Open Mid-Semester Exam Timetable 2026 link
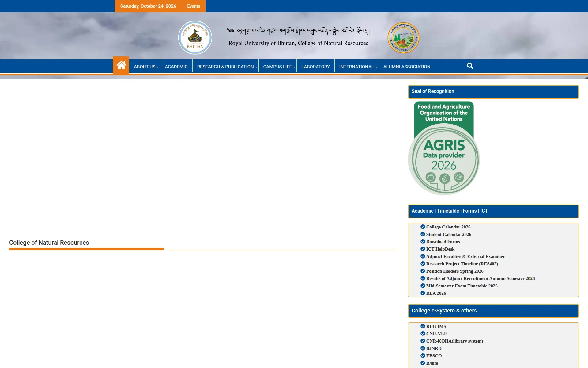This screenshot has height=368, width=588. (462, 286)
